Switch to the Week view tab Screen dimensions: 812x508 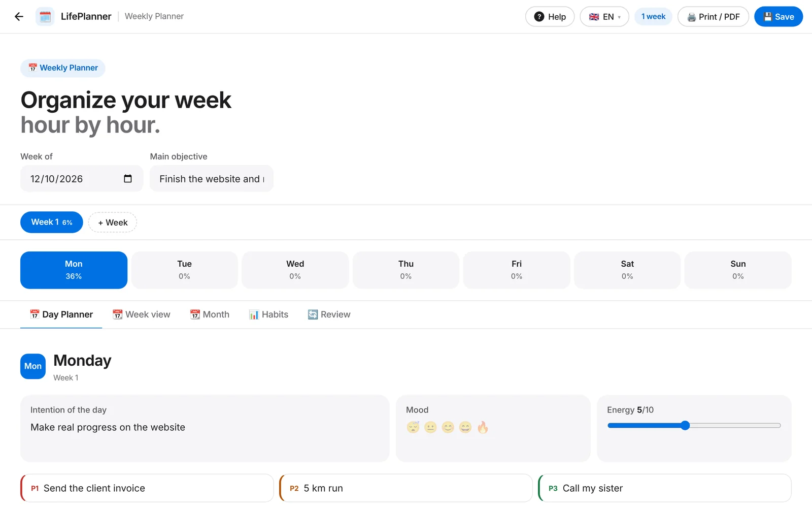(142, 314)
